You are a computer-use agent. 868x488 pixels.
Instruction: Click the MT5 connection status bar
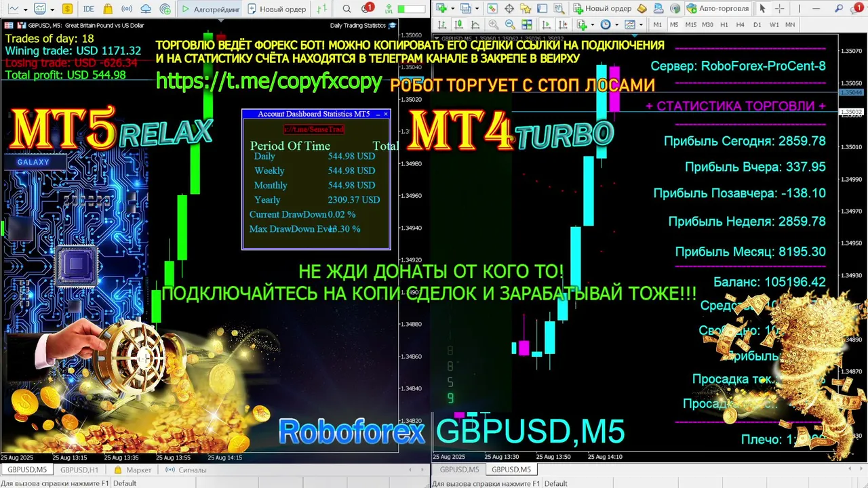pyautogui.click(x=412, y=9)
